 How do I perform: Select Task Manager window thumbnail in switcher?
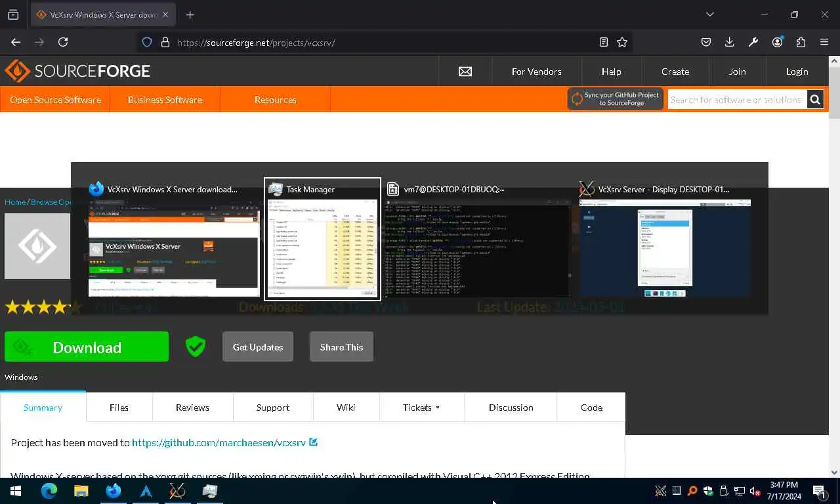322,239
